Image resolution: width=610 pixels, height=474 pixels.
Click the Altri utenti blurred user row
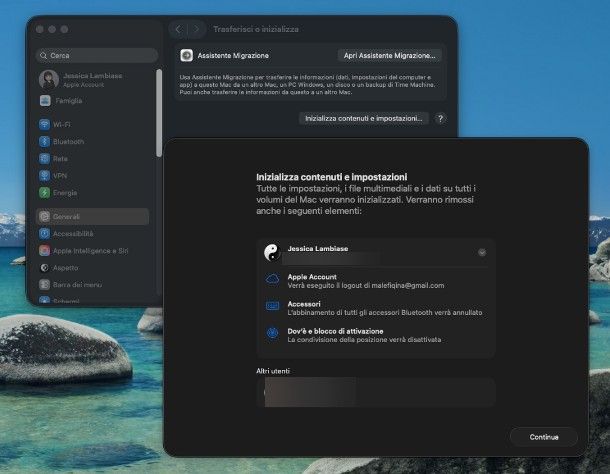376,392
